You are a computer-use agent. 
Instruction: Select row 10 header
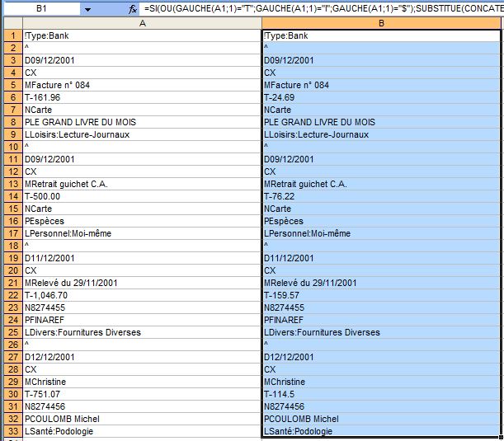11,147
